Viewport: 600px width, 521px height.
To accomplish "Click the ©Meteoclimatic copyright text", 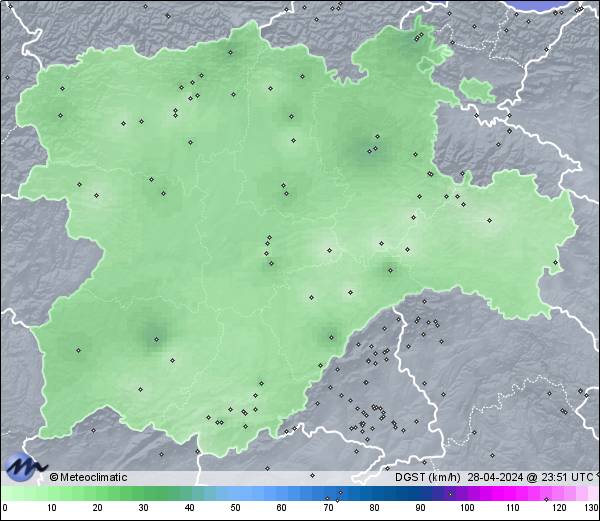I will pyautogui.click(x=88, y=477).
